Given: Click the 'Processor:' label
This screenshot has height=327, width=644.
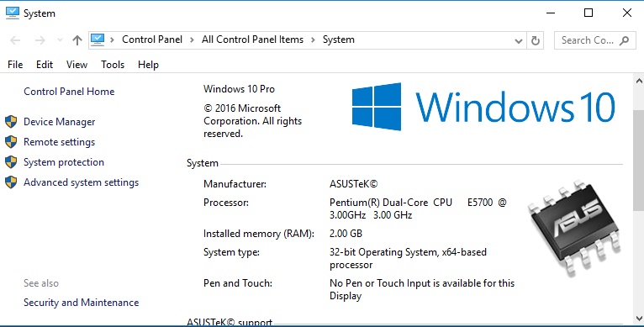Looking at the screenshot, I should click(226, 203).
